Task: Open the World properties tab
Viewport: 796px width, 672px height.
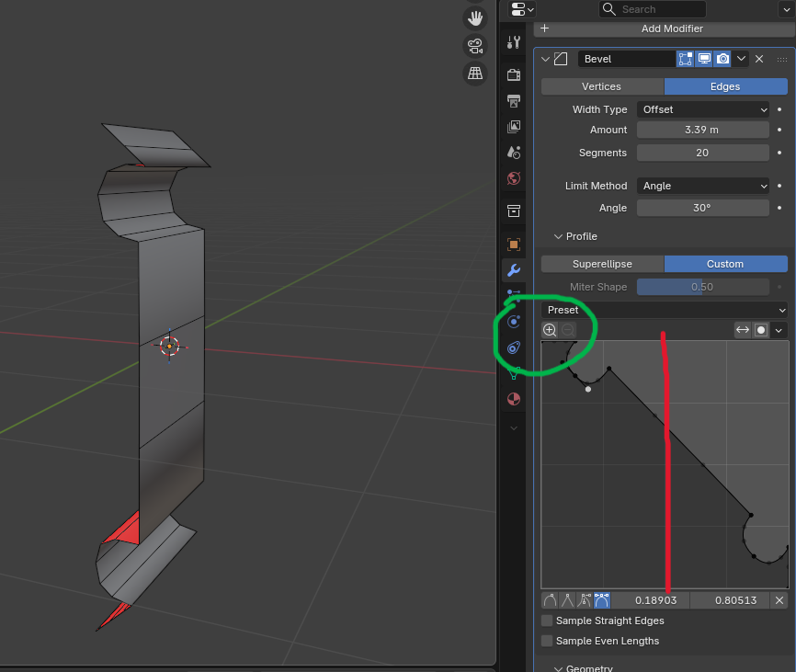Action: coord(514,178)
